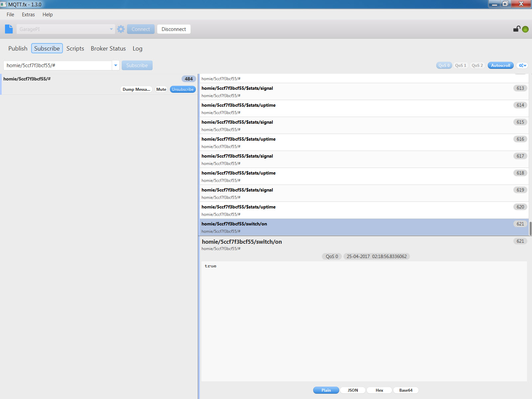532x399 pixels.
Task: Unsubscribe from homie/5ccf7f3bcf55/#
Action: tap(183, 89)
